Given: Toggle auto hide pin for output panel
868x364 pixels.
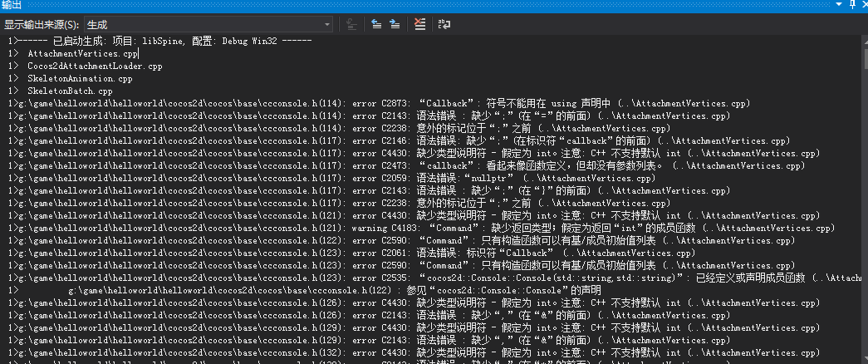Looking at the screenshot, I should click(853, 5).
